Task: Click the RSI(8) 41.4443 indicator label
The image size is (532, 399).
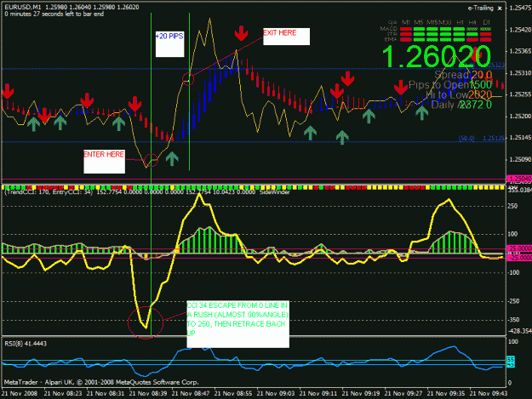Action: (26, 344)
